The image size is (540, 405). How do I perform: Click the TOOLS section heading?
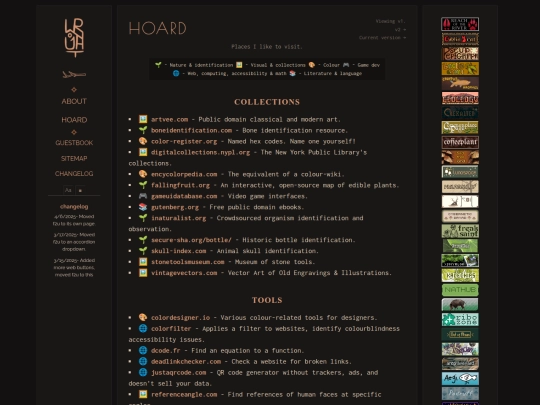coord(267,300)
